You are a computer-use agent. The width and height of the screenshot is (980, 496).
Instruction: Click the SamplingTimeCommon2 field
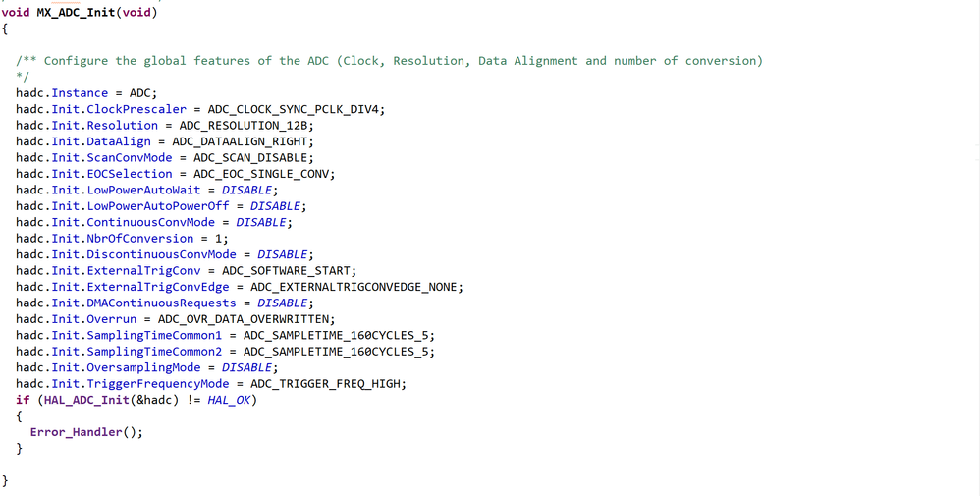(x=154, y=352)
